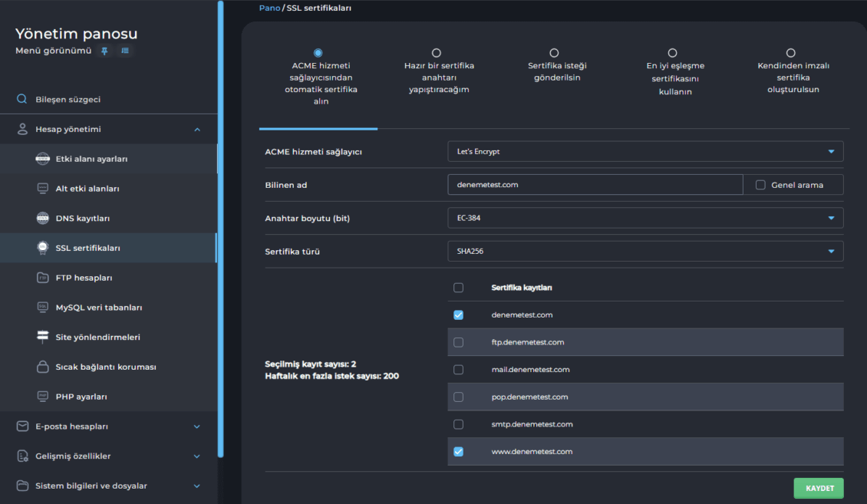Viewport: 867px width, 504px height.
Task: Go to Pano breadcrumb link
Action: tap(269, 8)
